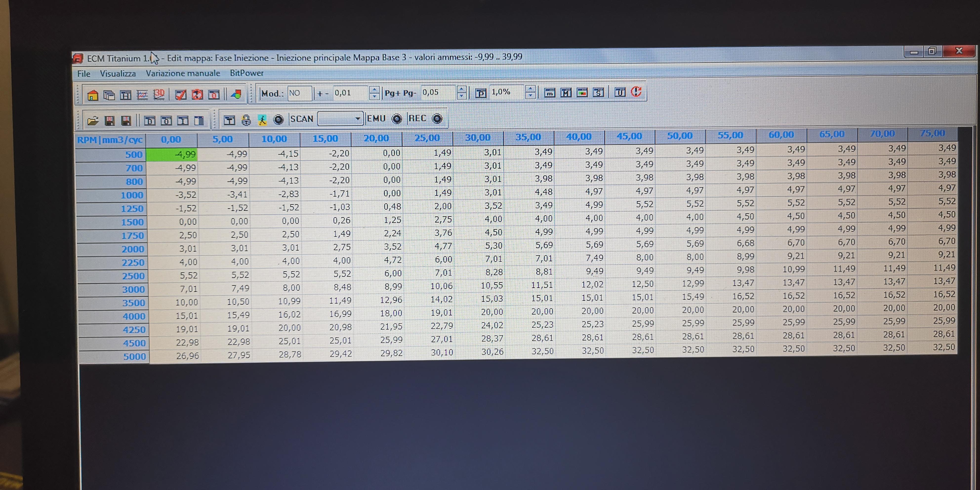The height and width of the screenshot is (490, 980).
Task: Click the colored shapes icon
Action: [x=236, y=94]
